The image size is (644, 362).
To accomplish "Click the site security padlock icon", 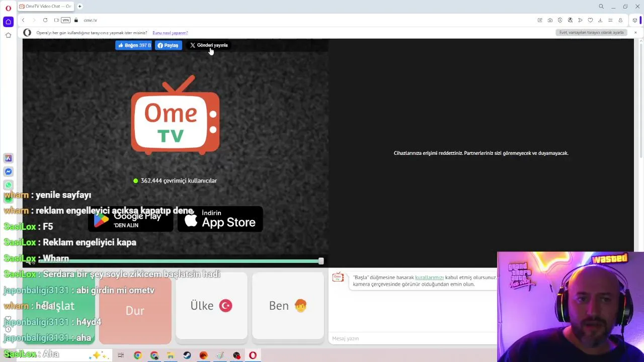I will [x=76, y=20].
